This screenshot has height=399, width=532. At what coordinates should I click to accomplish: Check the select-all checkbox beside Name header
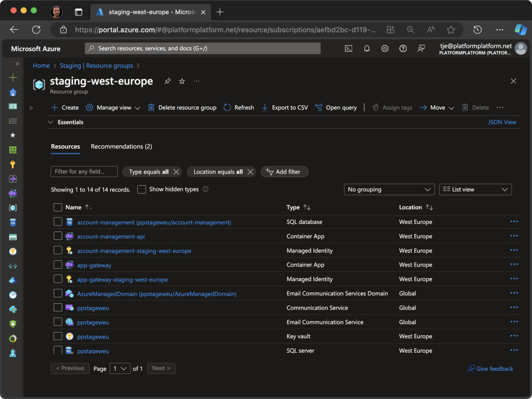pos(58,207)
